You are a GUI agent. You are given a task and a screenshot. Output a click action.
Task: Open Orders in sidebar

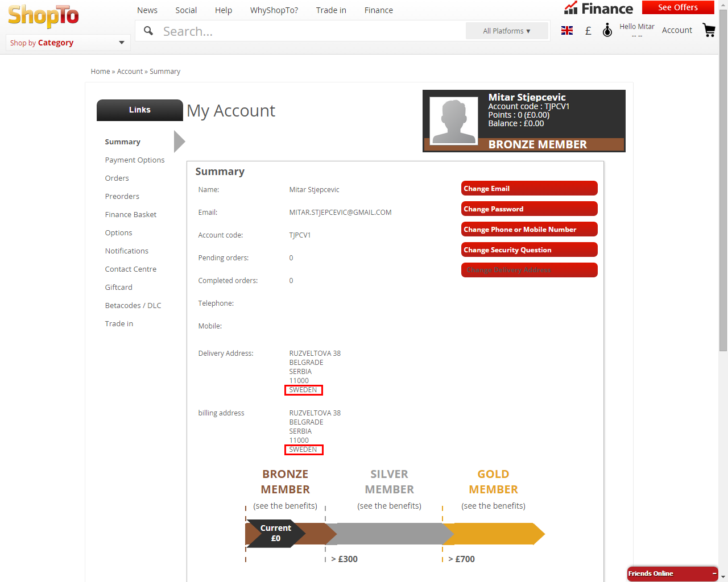coord(117,178)
